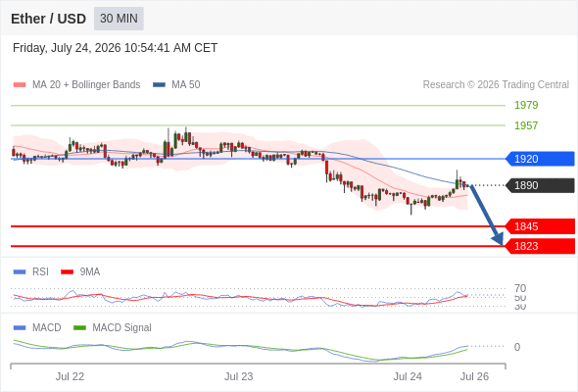578x392 pixels.
Task: Click the blue downward forecast arrow
Action: pos(487,216)
